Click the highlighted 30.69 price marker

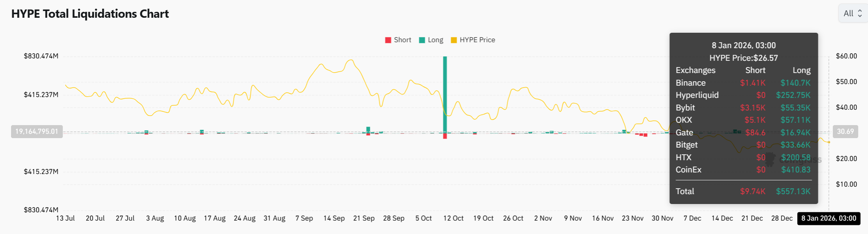click(845, 131)
